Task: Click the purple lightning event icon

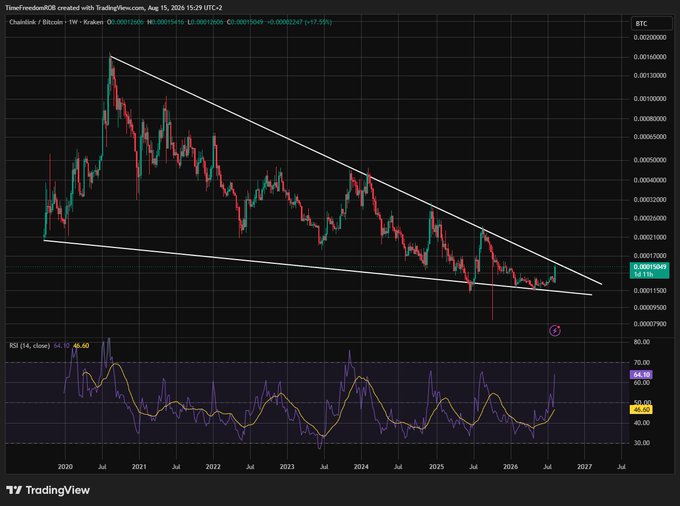Action: pos(555,331)
